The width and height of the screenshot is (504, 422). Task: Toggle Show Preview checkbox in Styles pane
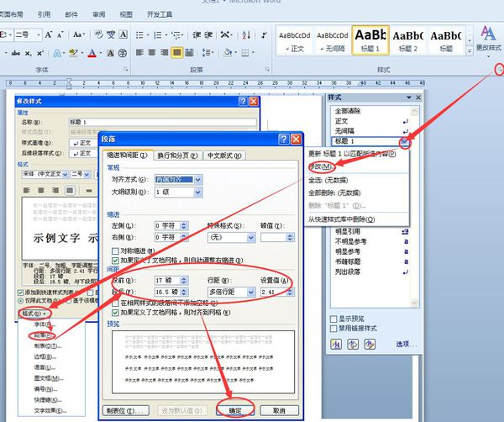point(333,319)
